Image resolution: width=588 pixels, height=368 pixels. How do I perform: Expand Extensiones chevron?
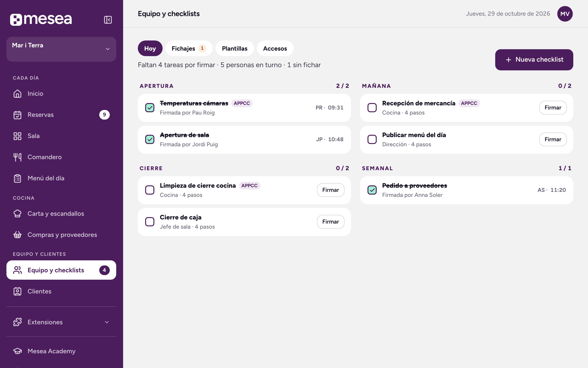(107, 322)
